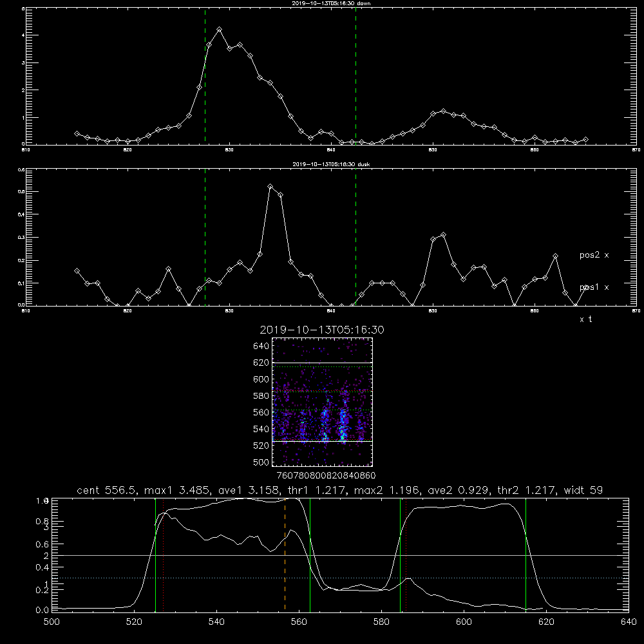Click the left green dashed line in dawn plot
The image size is (644, 644).
pos(205,76)
